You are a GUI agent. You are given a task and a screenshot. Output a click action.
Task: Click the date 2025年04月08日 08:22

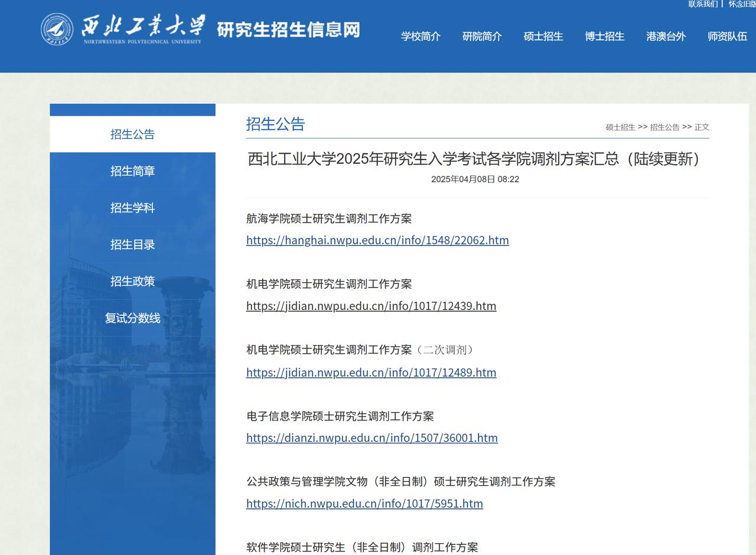click(475, 179)
